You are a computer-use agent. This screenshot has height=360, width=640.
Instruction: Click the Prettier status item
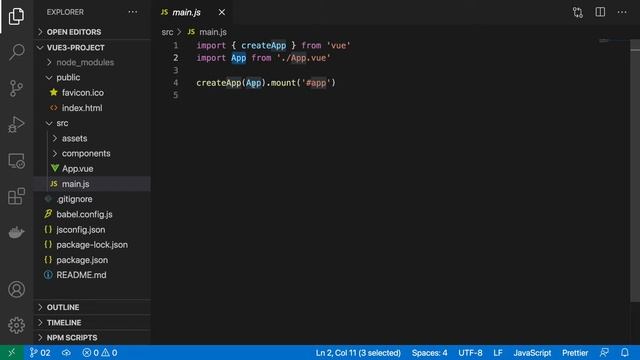coord(575,353)
